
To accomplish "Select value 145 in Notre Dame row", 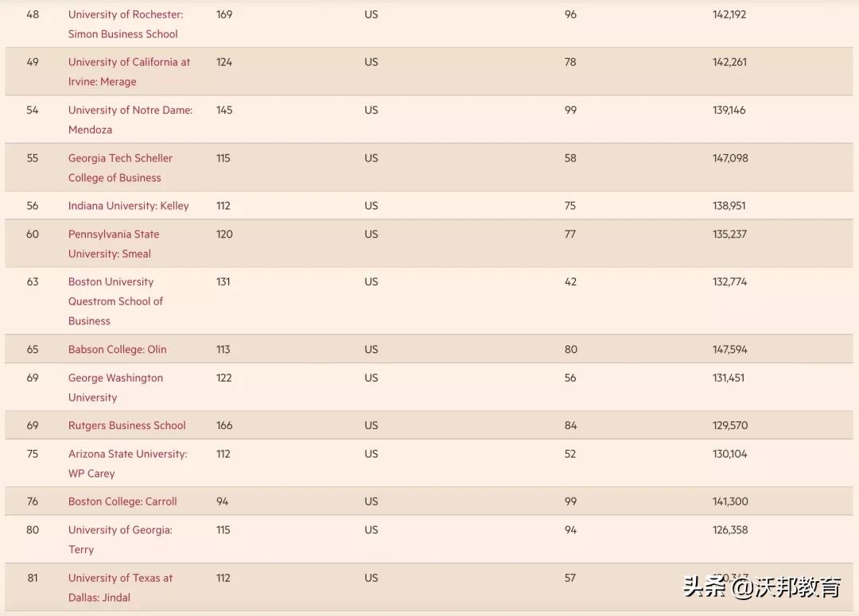I will (224, 110).
